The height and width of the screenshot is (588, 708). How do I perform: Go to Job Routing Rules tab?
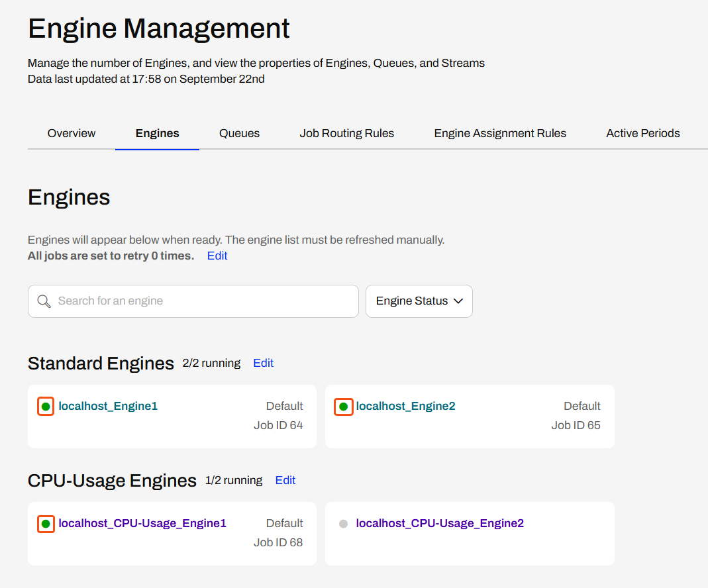(x=347, y=133)
